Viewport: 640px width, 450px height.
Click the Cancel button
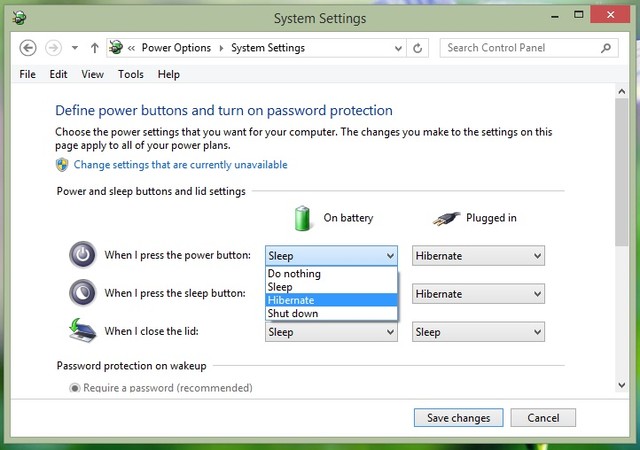pos(543,418)
